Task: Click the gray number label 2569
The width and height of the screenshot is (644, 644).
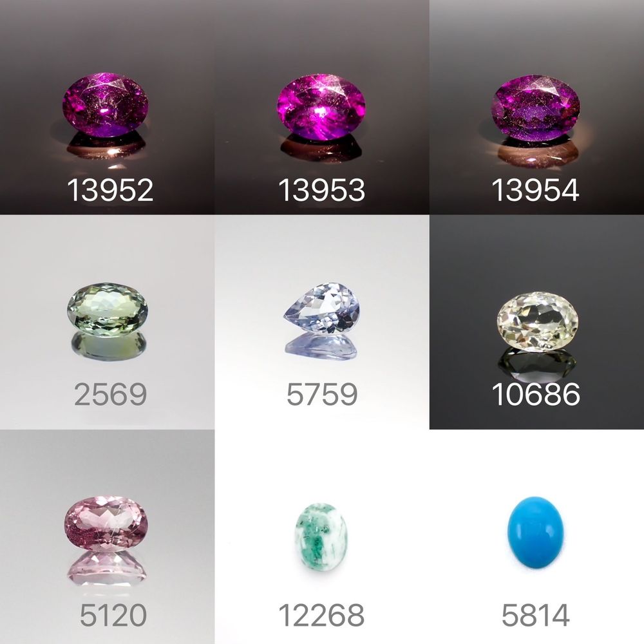Action: pos(111,394)
